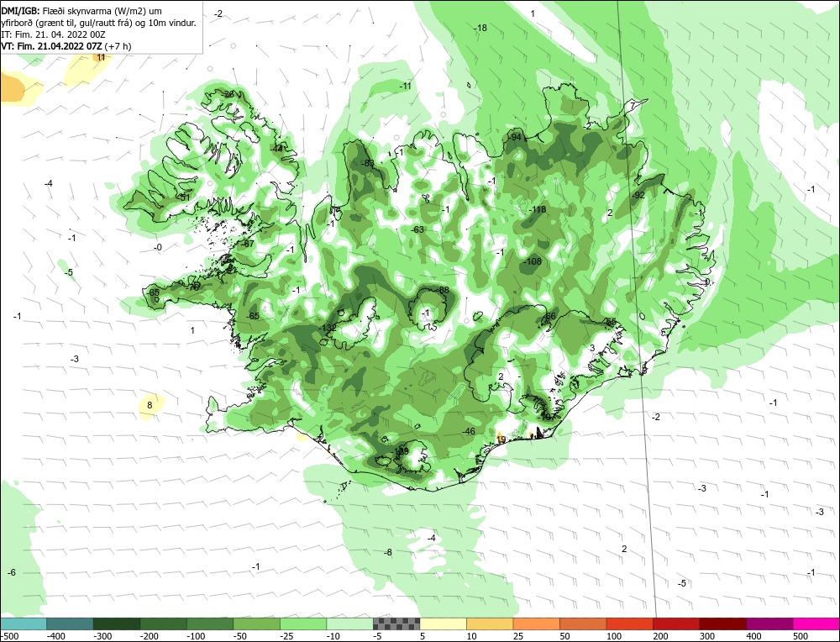The image size is (840, 642).
Task: Click the map value "-8" south of Iceland
Action: click(x=388, y=552)
